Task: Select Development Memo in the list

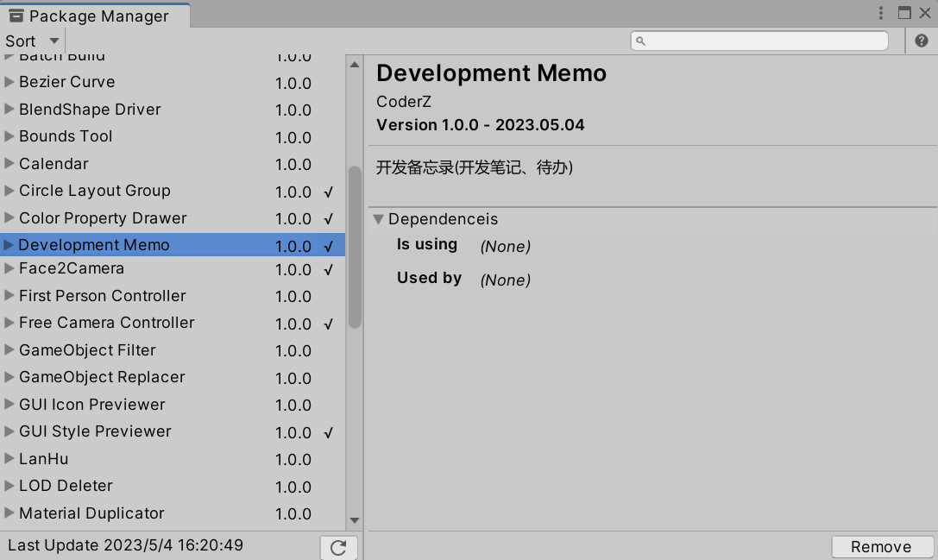Action: click(x=173, y=245)
